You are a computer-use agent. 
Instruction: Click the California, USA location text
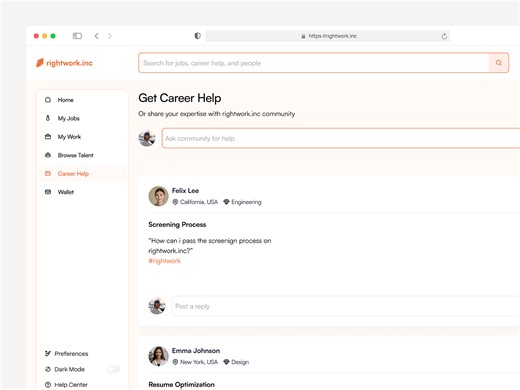pos(199,202)
